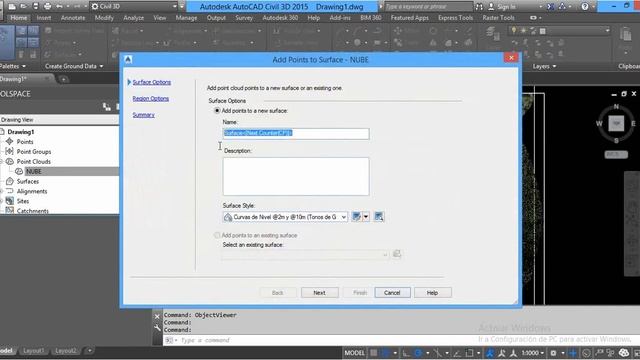The height and width of the screenshot is (360, 640).
Task: Click the Help button in dialog
Action: [x=433, y=293]
